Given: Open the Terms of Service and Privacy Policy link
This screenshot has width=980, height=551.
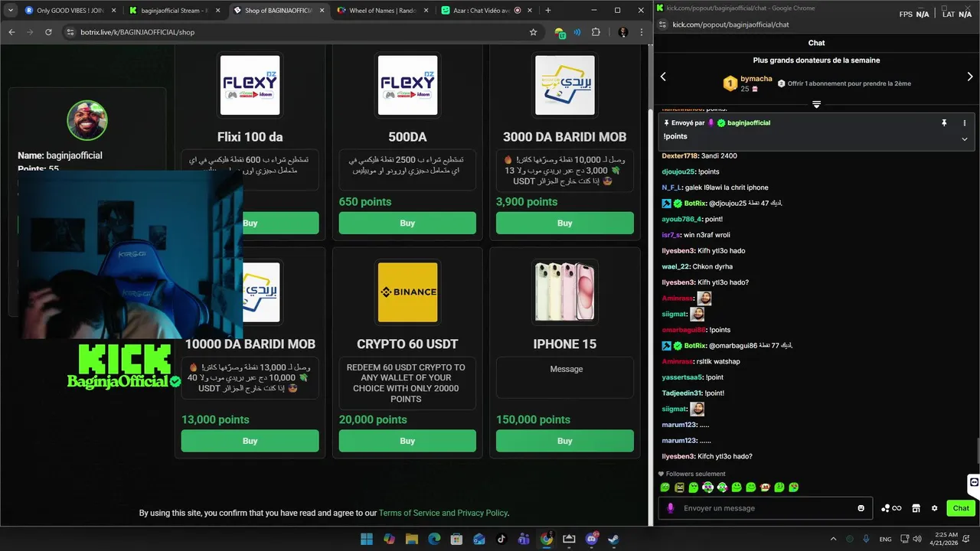Looking at the screenshot, I should 443,513.
